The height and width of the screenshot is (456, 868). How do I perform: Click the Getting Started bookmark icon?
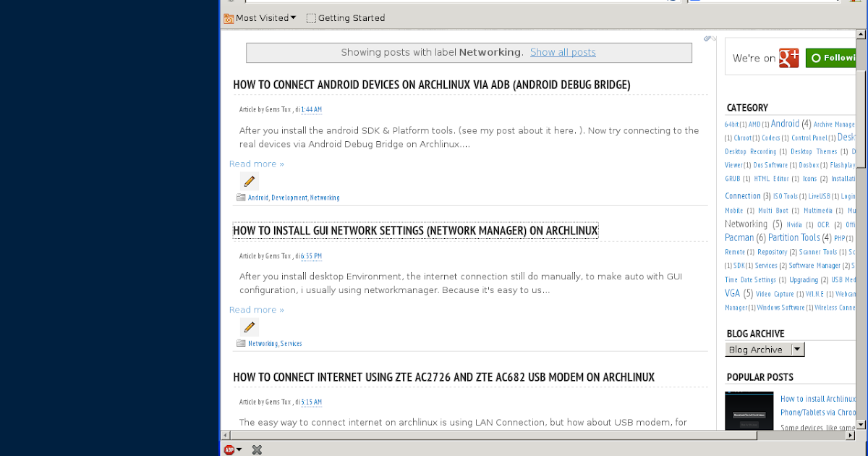point(311,17)
